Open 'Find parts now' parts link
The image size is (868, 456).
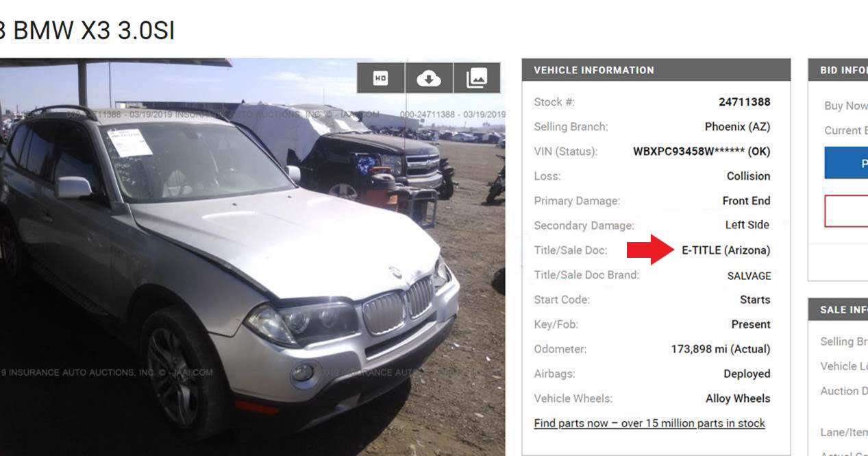tap(649, 423)
